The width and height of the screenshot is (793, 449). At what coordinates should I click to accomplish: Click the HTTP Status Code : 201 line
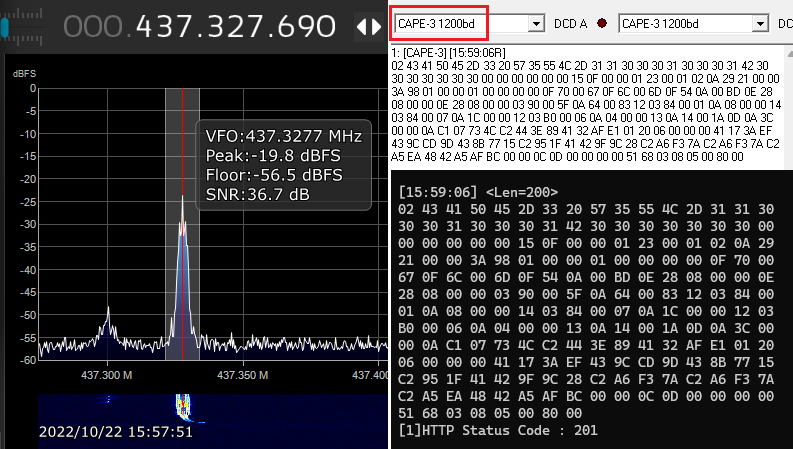pos(498,430)
